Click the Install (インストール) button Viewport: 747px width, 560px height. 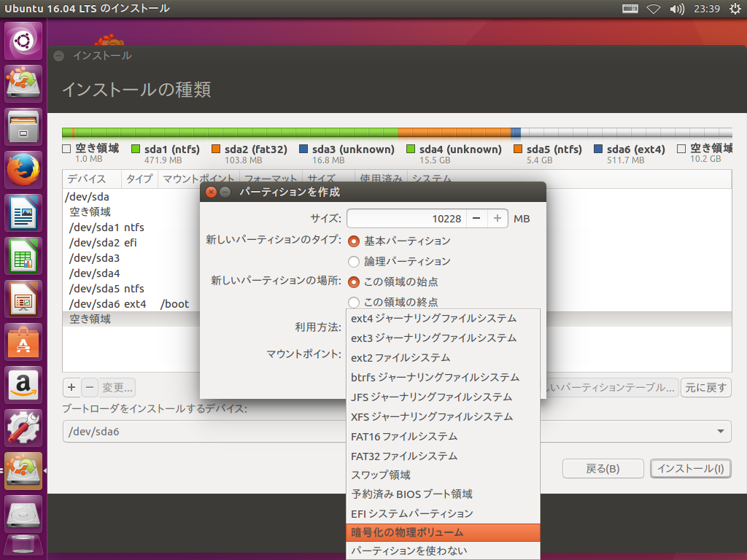tap(691, 469)
